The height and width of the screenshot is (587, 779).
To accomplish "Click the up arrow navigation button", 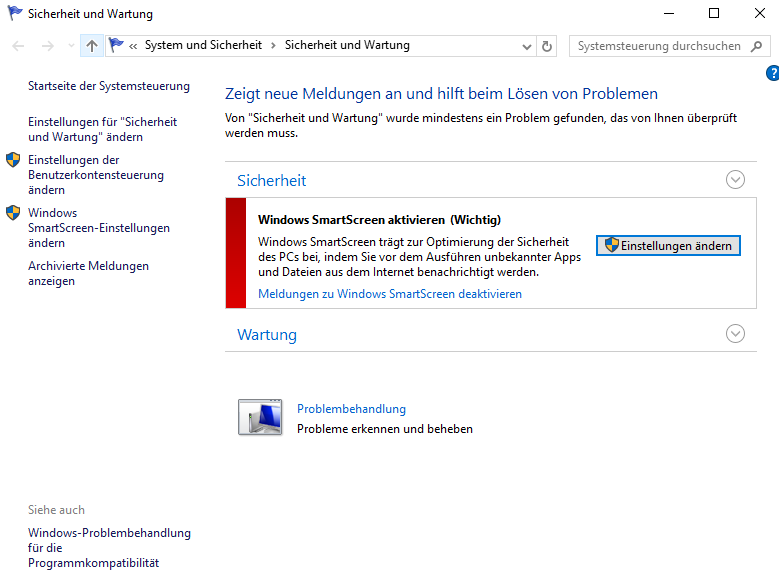I will pos(92,46).
